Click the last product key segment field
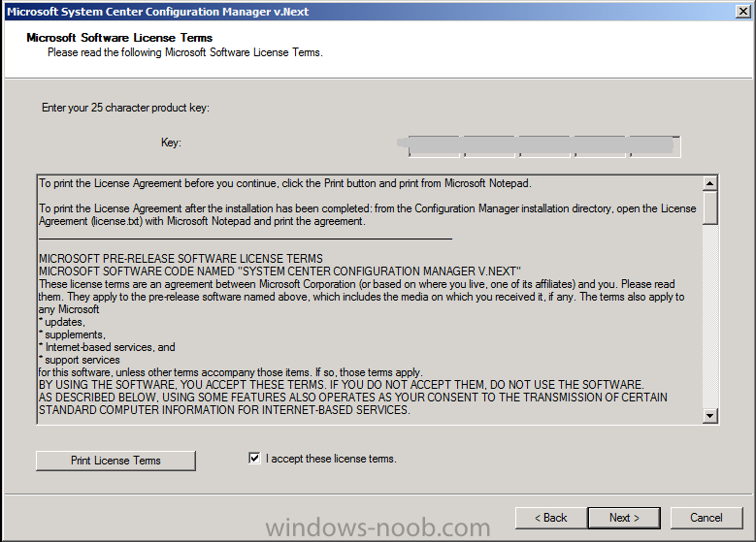The height and width of the screenshot is (542, 756). [655, 147]
